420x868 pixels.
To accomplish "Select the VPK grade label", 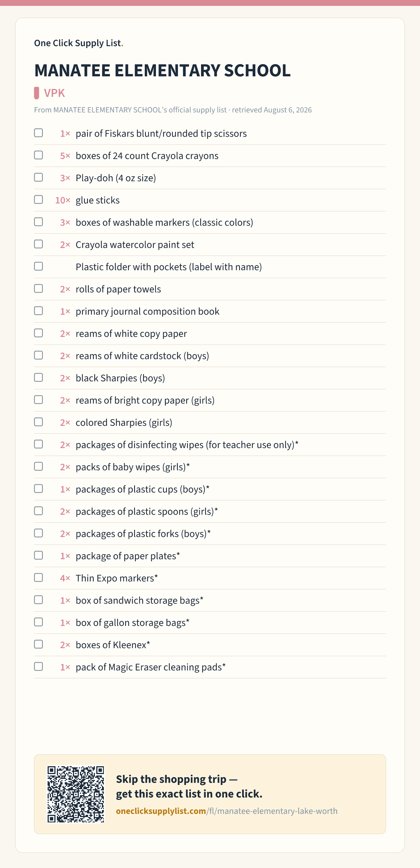I will [x=54, y=93].
